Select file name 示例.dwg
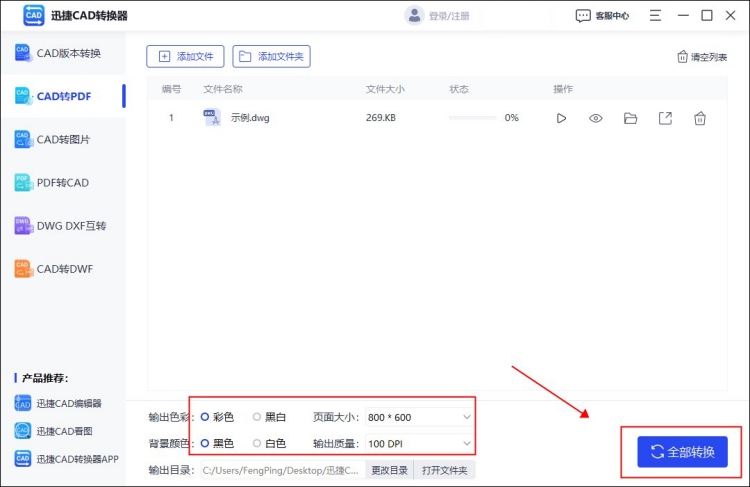 [x=250, y=118]
